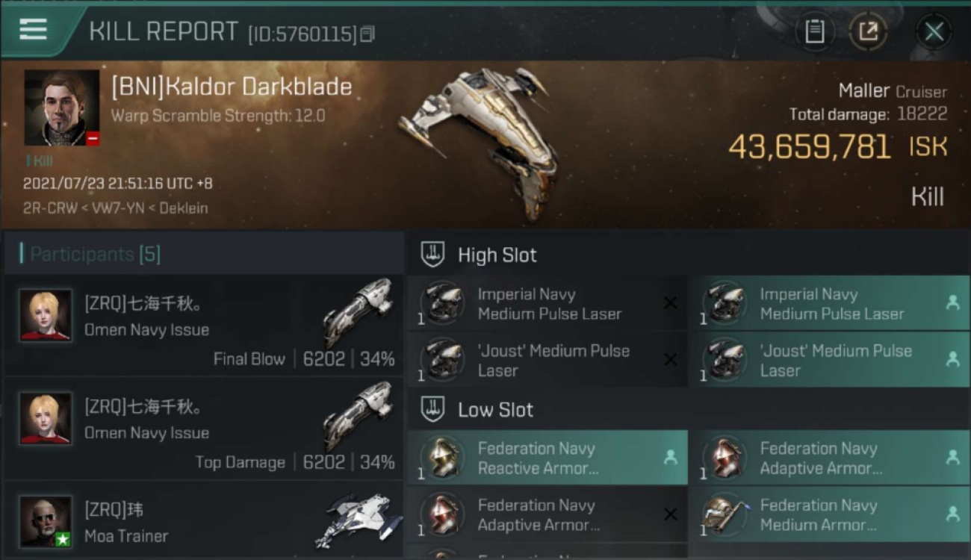Open the Participants [5] tab header
The width and height of the screenshot is (971, 560).
(x=95, y=254)
